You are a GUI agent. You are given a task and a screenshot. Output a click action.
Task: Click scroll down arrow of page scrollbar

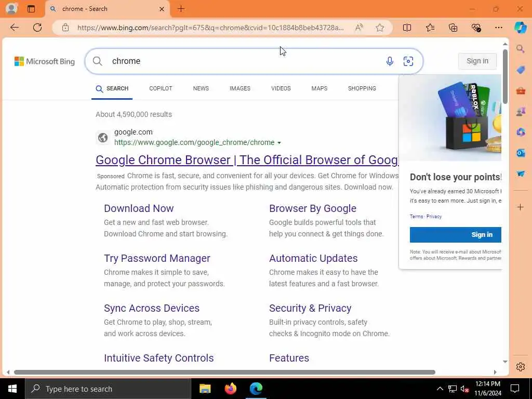click(x=505, y=362)
